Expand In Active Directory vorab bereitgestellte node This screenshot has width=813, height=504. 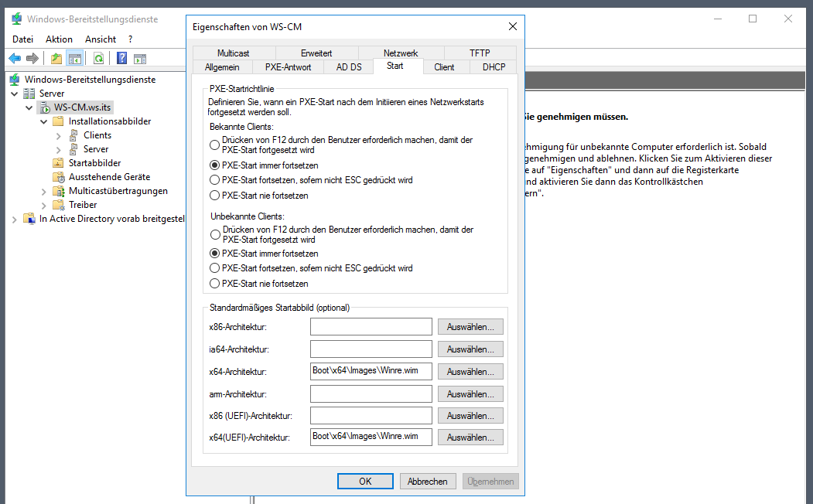[15, 219]
